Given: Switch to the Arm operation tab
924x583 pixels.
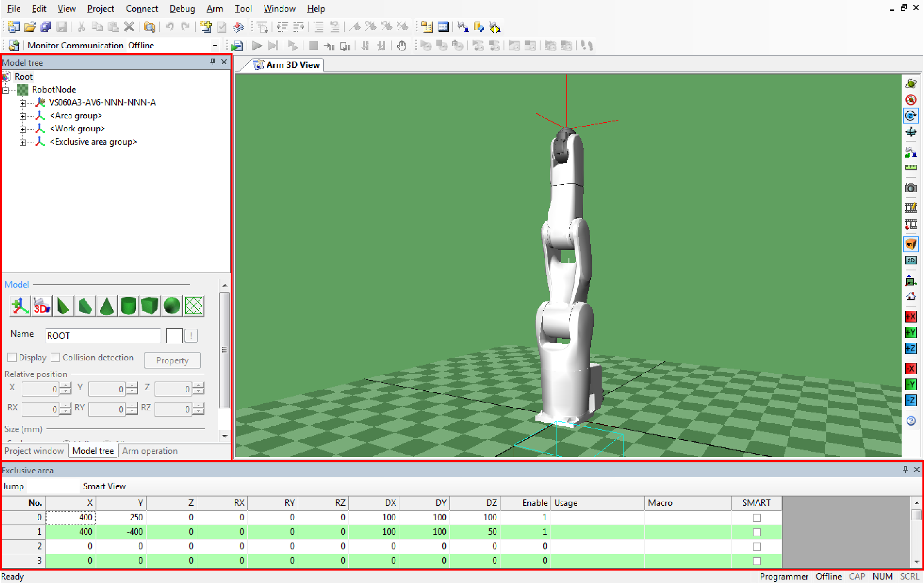Looking at the screenshot, I should click(x=150, y=451).
